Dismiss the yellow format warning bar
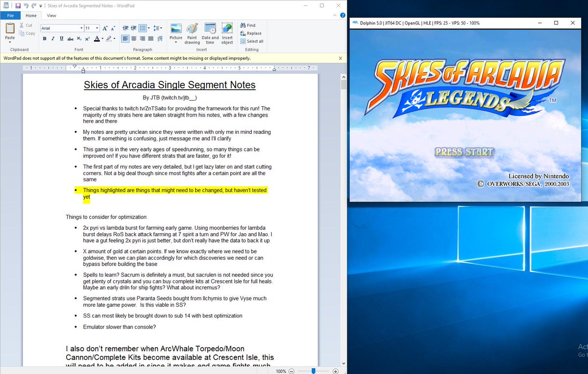 click(341, 58)
